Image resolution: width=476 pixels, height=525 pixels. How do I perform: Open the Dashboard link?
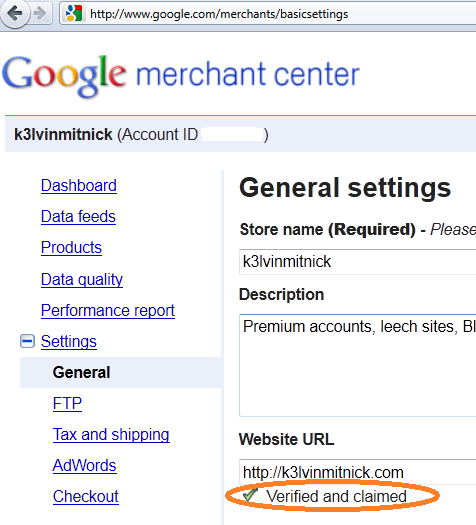coord(79,185)
